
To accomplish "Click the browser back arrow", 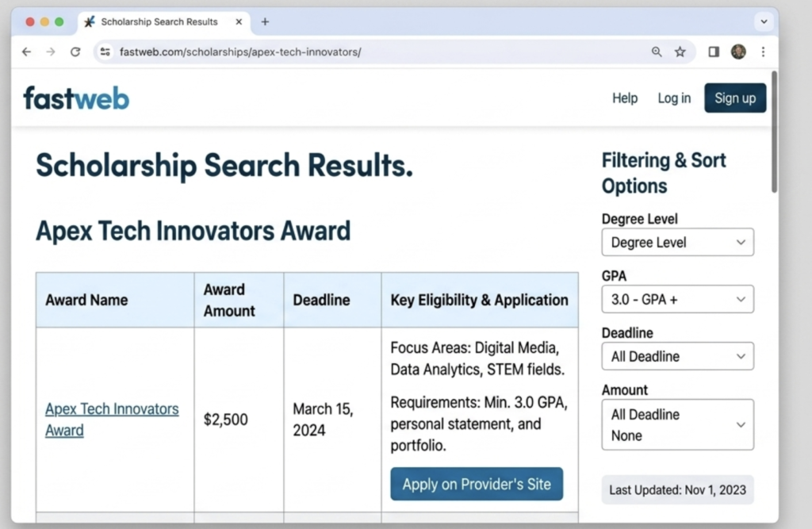I will click(26, 52).
